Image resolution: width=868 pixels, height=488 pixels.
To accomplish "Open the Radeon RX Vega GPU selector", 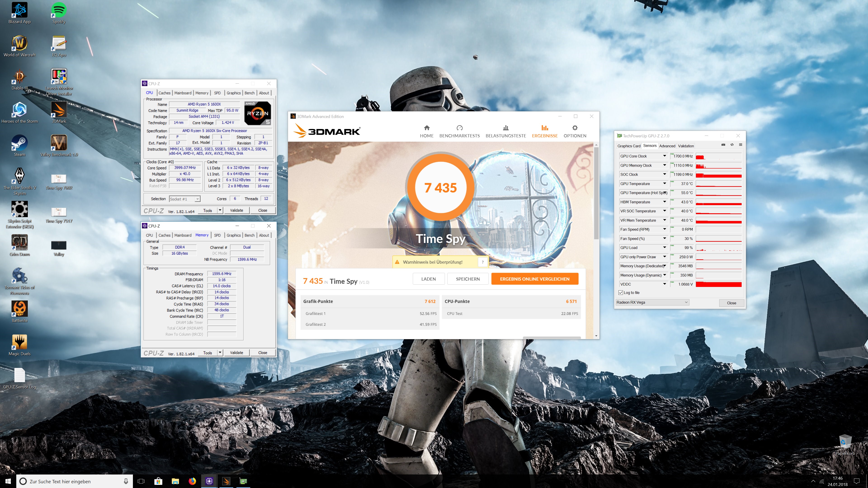I will coord(652,303).
